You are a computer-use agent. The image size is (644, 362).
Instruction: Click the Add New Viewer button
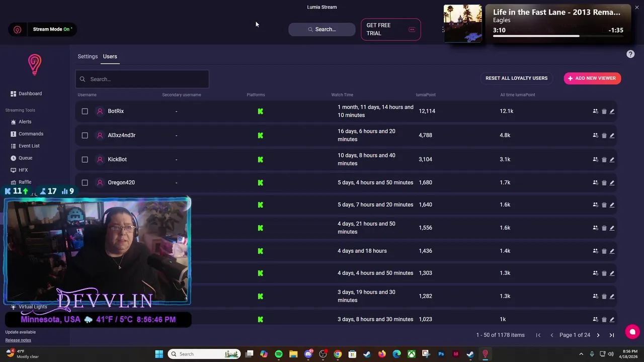592,78
